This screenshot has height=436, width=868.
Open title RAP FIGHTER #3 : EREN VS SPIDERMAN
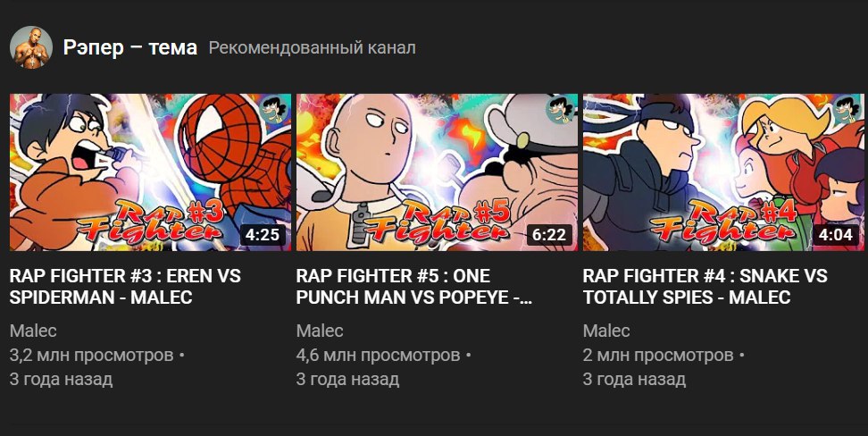[x=125, y=287]
